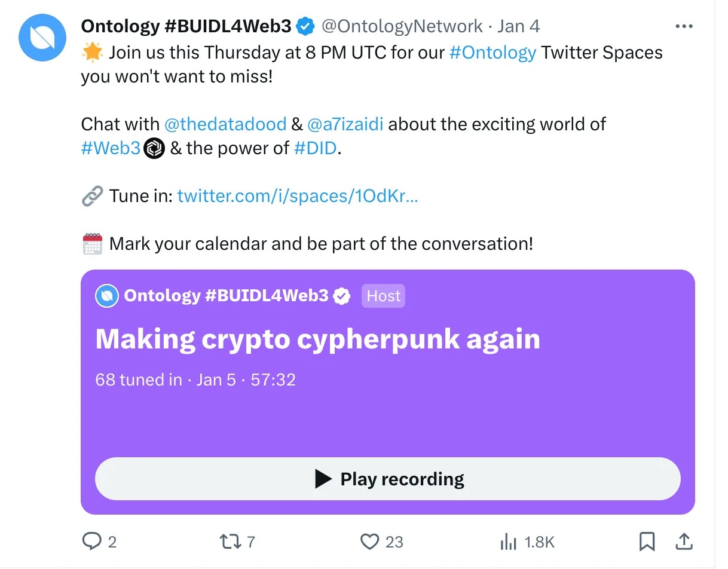Click the Ontology #BUIDL4Web3 author name
This screenshot has height=569, width=728.
(186, 26)
